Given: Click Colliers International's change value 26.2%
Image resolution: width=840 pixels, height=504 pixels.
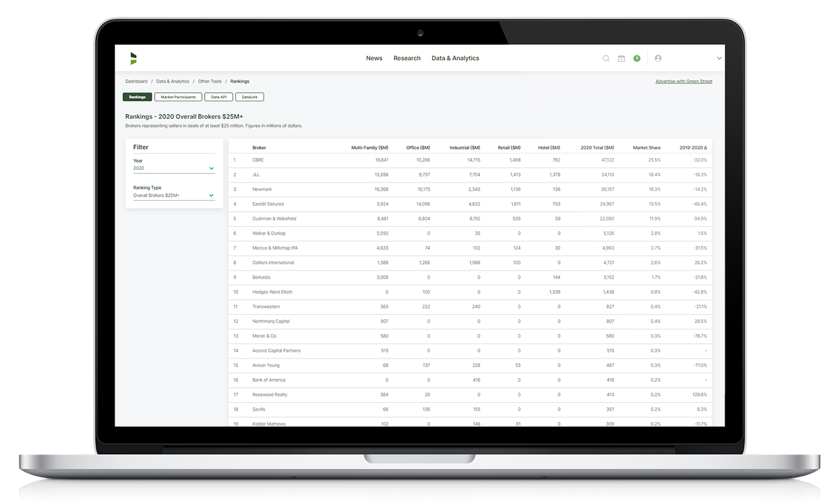Looking at the screenshot, I should click(x=700, y=263).
